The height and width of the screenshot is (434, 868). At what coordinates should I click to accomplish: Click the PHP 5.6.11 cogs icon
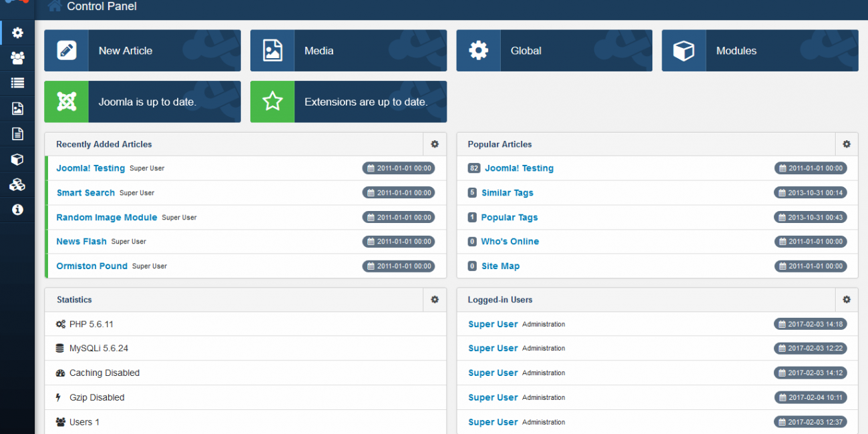[61, 324]
